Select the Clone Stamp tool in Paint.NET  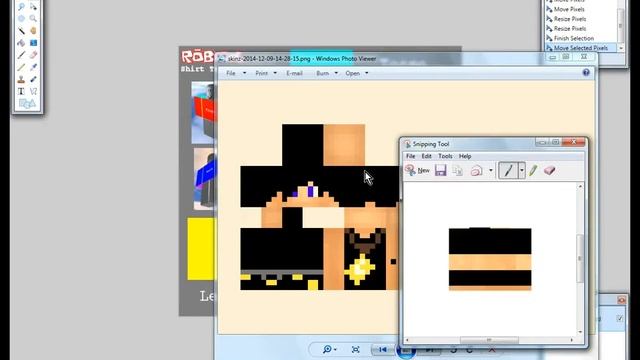pos(21,79)
